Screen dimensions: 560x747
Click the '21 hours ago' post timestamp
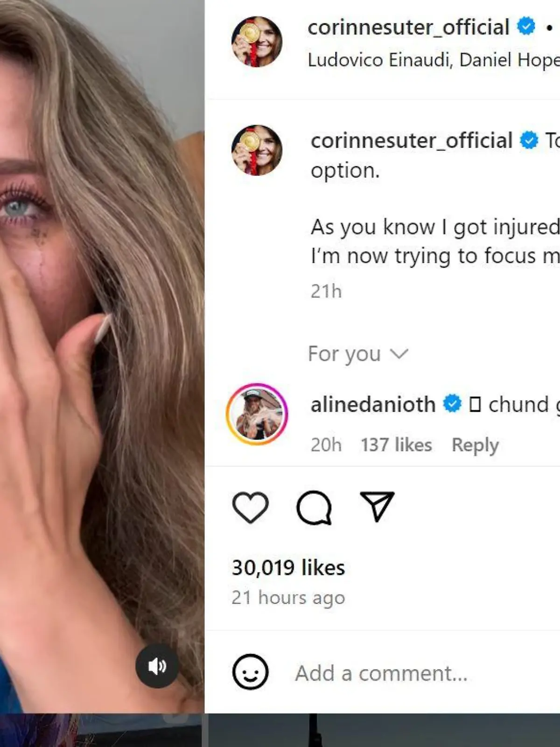288,597
